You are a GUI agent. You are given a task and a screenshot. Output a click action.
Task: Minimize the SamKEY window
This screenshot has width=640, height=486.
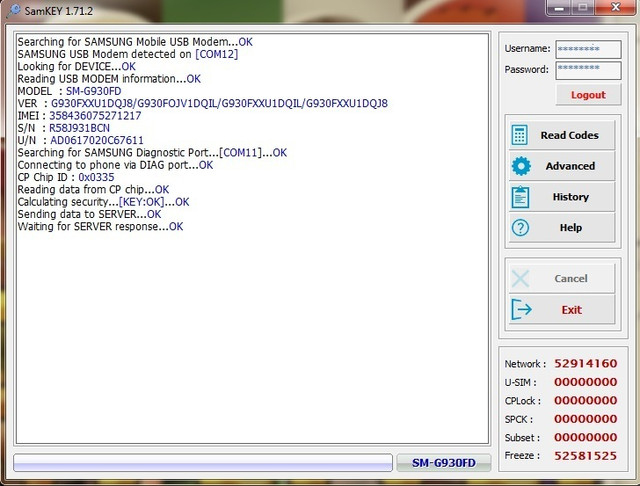559,8
